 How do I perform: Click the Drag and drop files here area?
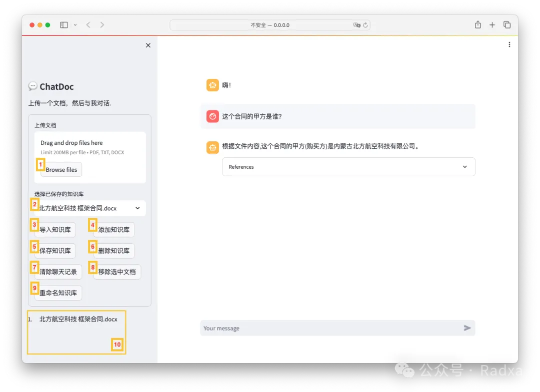point(90,157)
